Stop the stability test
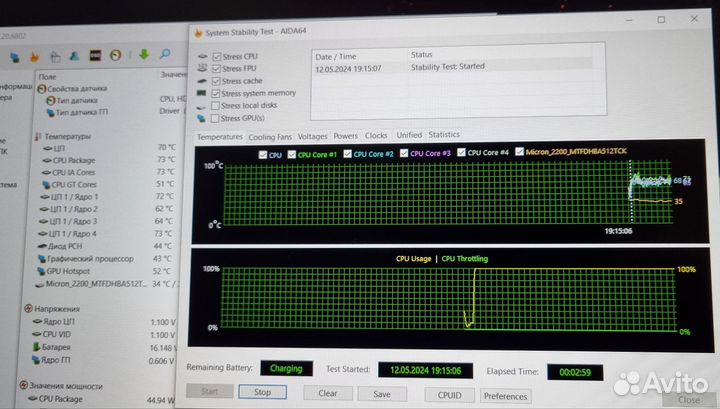Viewport: 720px width, 409px height. [263, 392]
